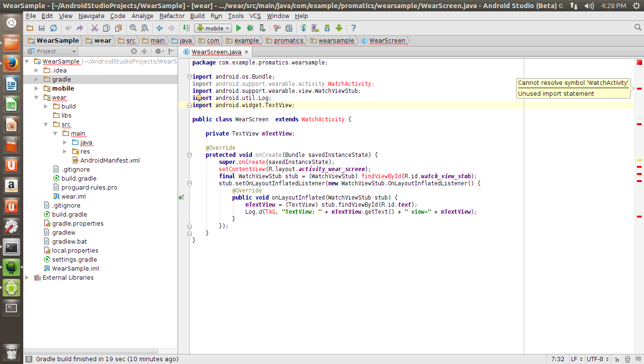Close the WearScreen.java tab
The height and width of the screenshot is (364, 644).
pos(247,52)
